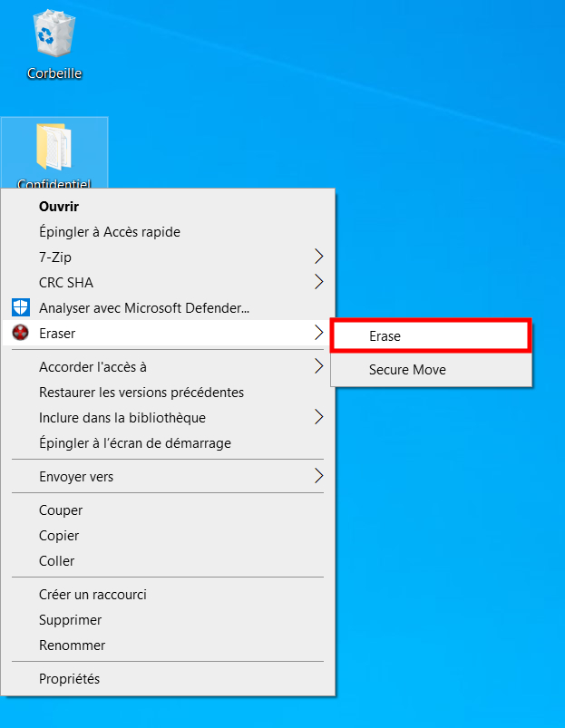This screenshot has width=565, height=728.
Task: Expand the Envoyer vers submenu arrow
Action: [x=318, y=476]
